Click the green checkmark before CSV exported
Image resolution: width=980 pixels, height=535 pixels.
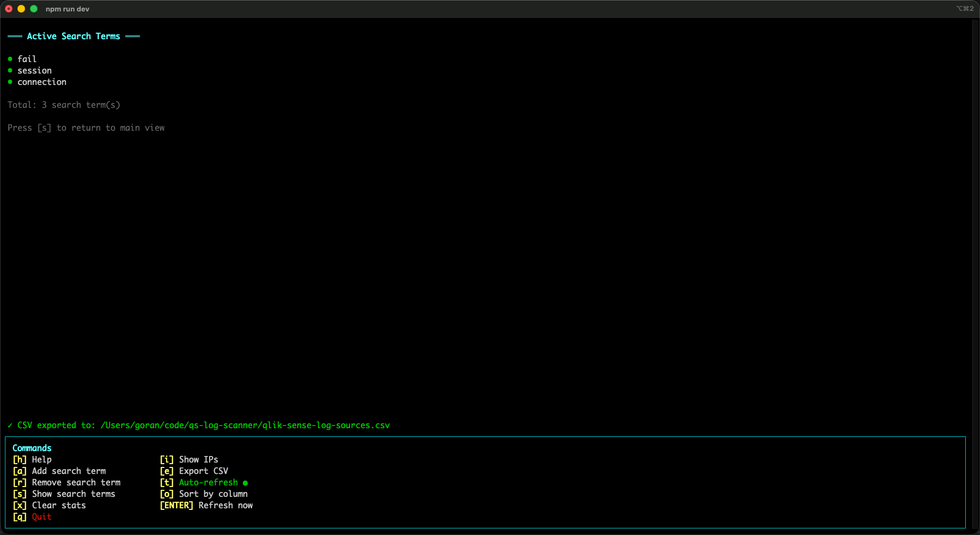click(10, 425)
